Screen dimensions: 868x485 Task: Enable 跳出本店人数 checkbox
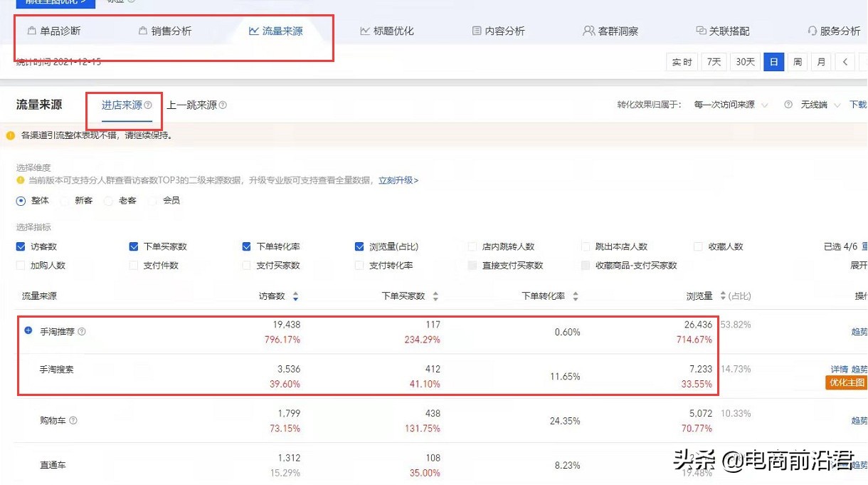(x=586, y=246)
